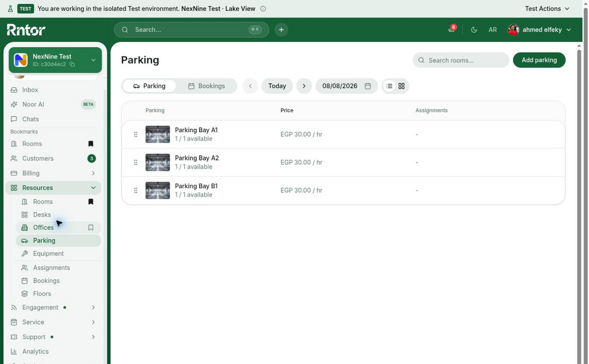Expand the Service section
This screenshot has height=364, width=589.
53,322
